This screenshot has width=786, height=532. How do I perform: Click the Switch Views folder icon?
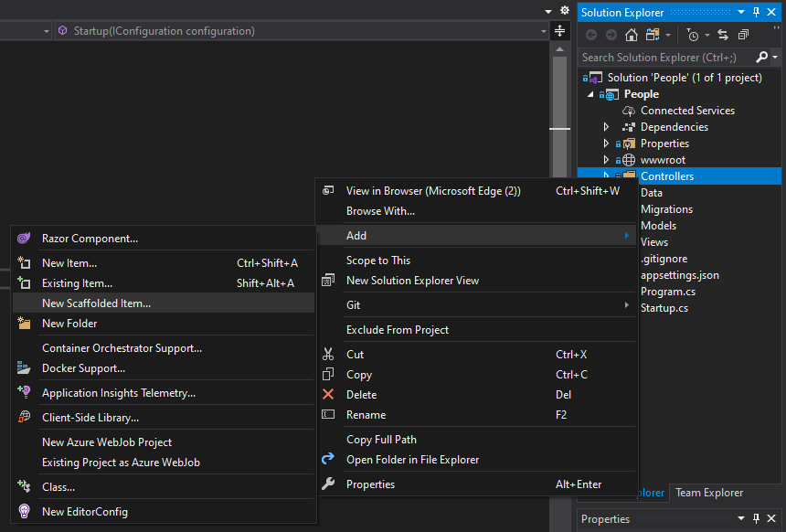(653, 35)
